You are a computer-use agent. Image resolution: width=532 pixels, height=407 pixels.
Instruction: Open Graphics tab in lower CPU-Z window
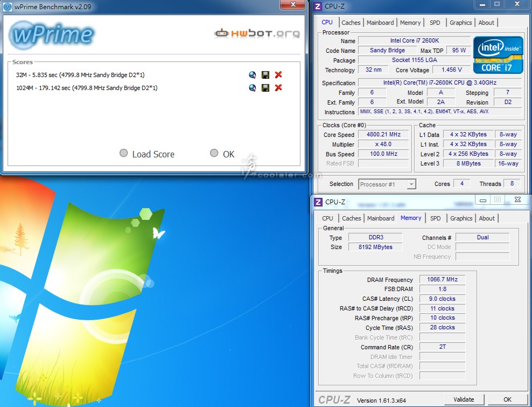pyautogui.click(x=461, y=218)
